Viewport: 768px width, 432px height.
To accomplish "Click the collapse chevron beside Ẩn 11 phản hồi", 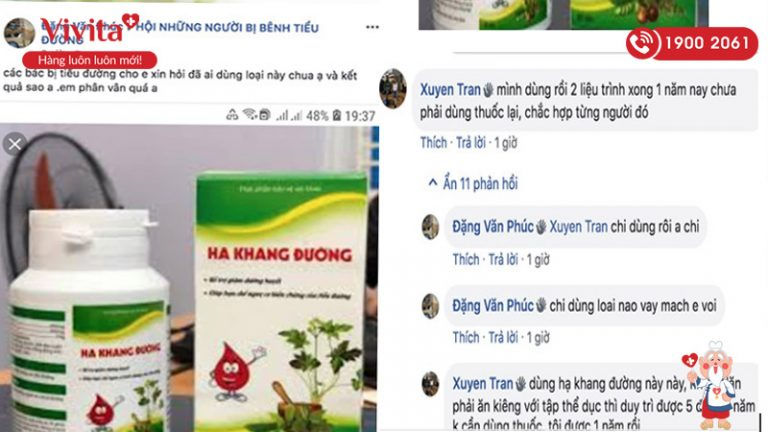I will 432,183.
